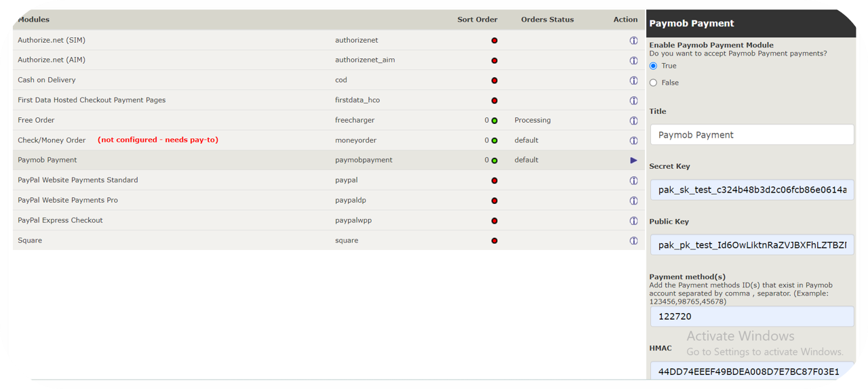This screenshot has width=868, height=389.
Task: Click the Payment method(s) ID field
Action: pos(751,316)
